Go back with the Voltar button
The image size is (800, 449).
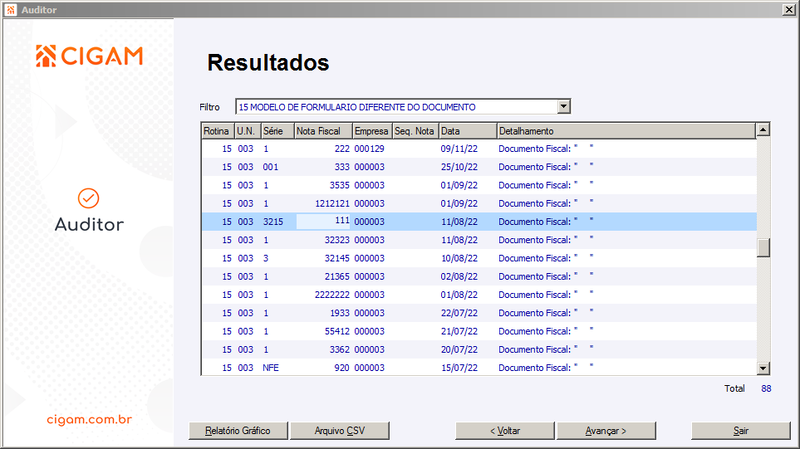(505, 431)
